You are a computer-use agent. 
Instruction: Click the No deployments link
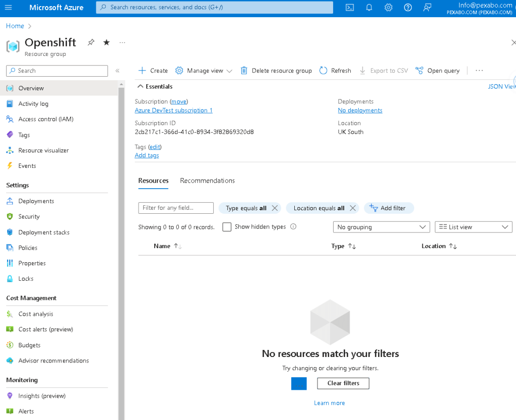click(360, 110)
